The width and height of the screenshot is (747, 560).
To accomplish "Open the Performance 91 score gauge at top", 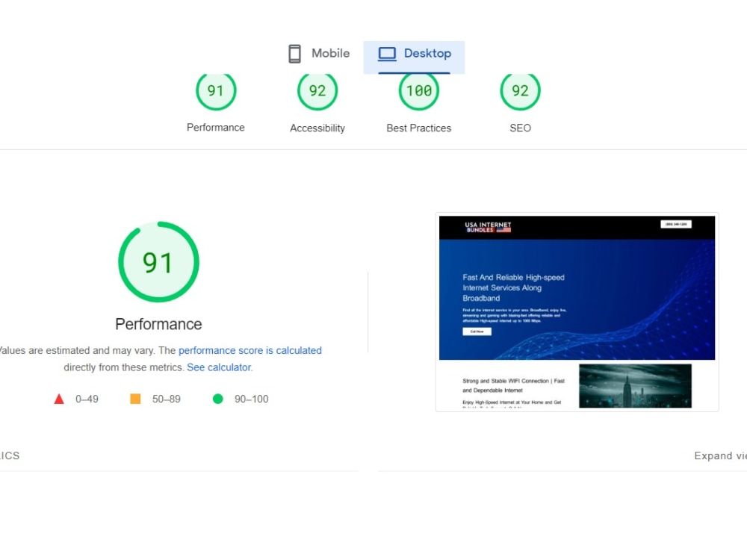I will (x=216, y=91).
